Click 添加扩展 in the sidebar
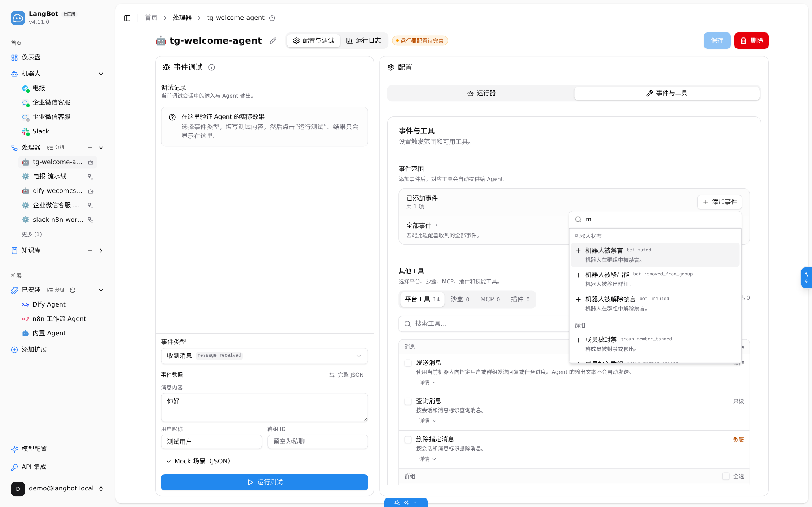Screen dimensions: 812x507 58,349
